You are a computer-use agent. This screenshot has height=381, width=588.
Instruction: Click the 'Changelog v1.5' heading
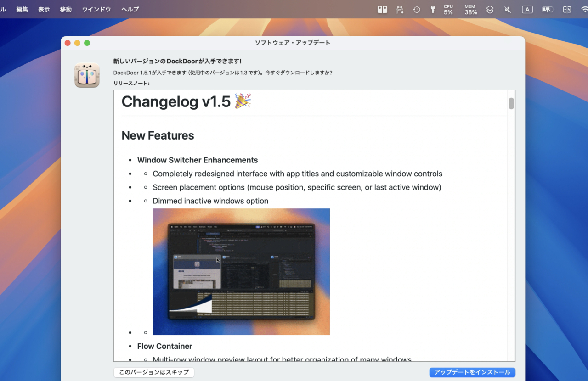(176, 101)
